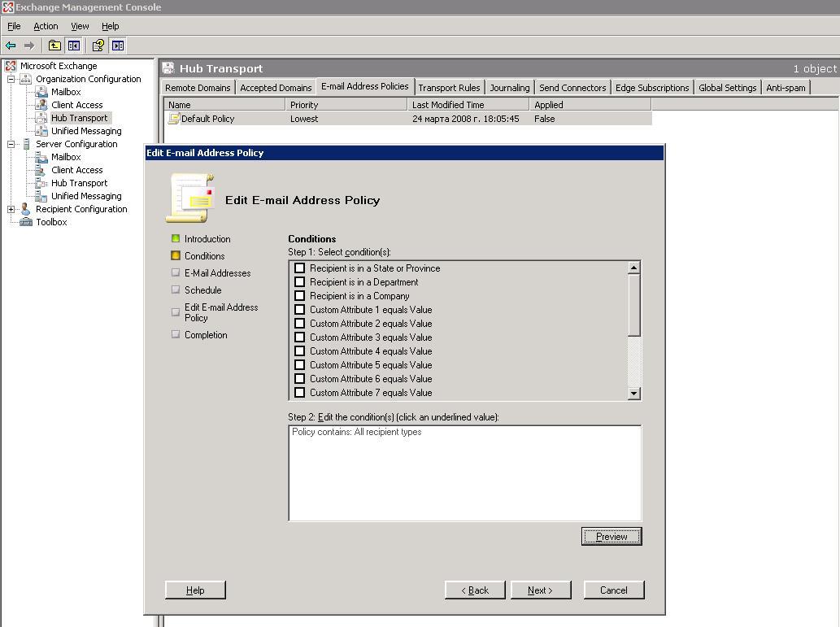This screenshot has height=627, width=840.
Task: Click the Conditions step indicator
Action: click(176, 255)
